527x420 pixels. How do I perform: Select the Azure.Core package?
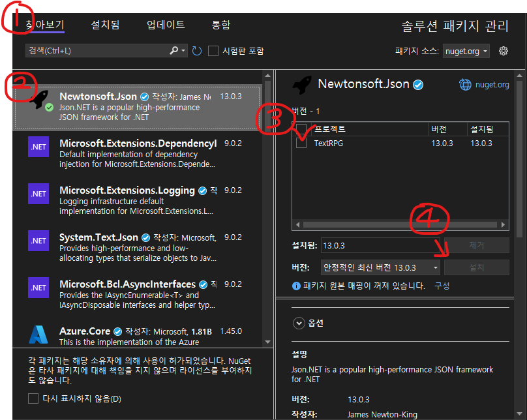138,335
